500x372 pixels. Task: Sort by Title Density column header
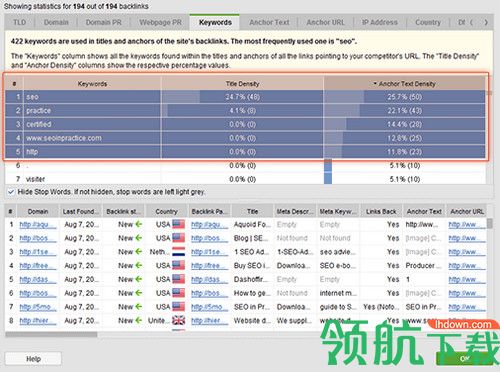242,84
